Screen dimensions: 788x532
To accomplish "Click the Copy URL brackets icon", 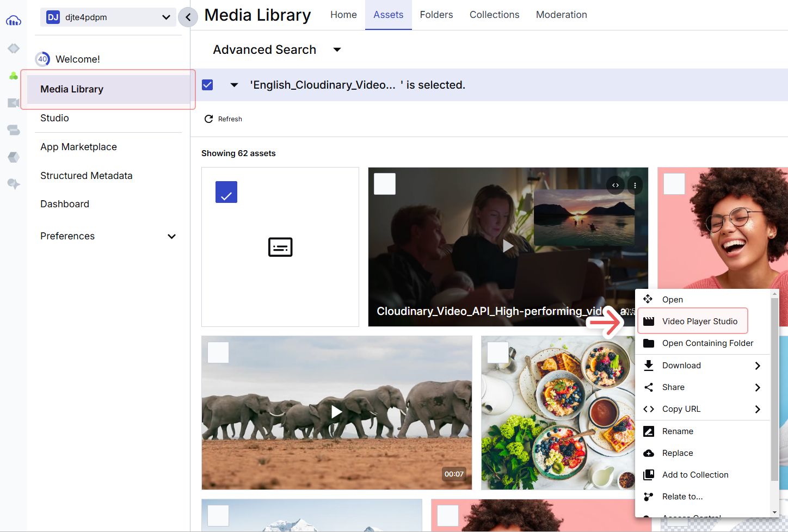I will [649, 409].
